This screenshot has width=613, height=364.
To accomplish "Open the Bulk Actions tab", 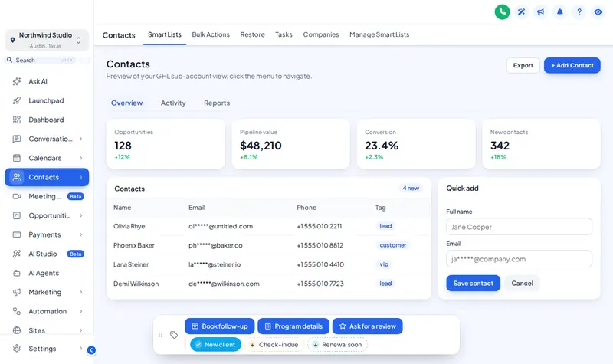I will point(211,34).
